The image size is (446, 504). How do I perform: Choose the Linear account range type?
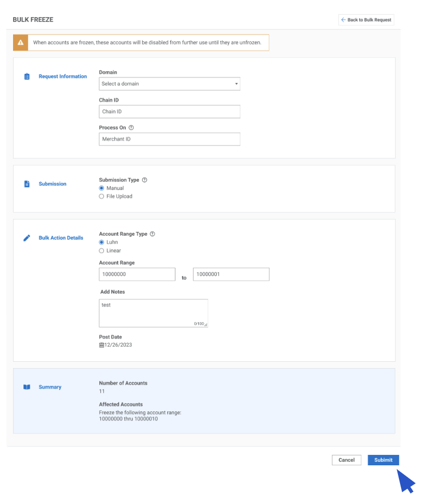pyautogui.click(x=101, y=251)
